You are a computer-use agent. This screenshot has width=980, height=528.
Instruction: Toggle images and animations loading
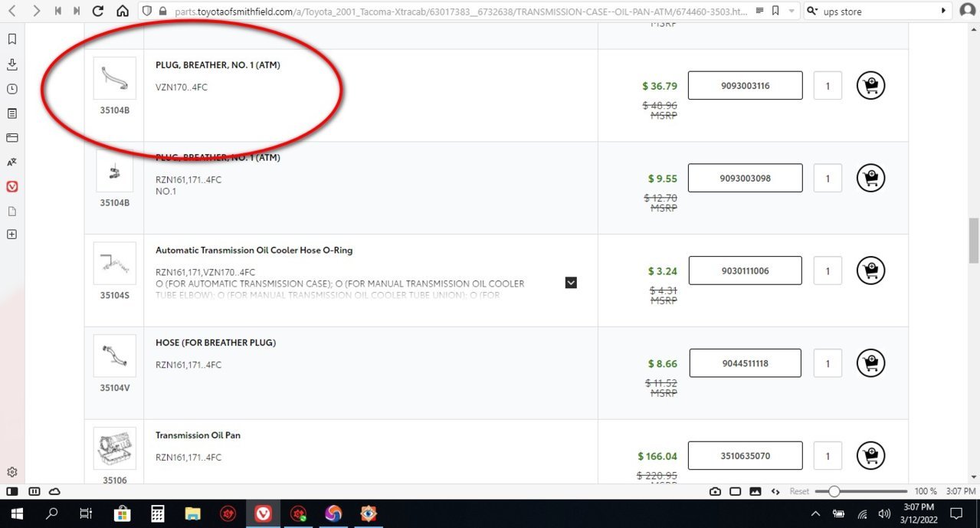click(x=755, y=491)
